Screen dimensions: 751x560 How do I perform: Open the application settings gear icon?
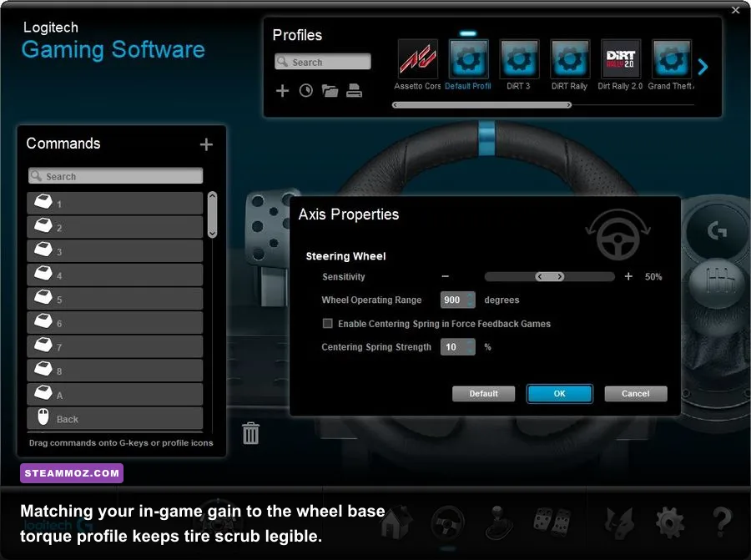tap(670, 522)
